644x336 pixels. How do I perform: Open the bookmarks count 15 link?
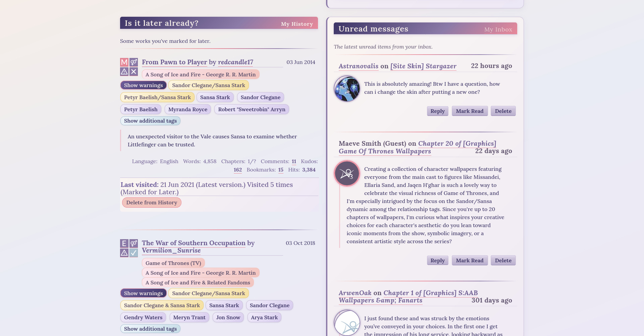click(281, 170)
